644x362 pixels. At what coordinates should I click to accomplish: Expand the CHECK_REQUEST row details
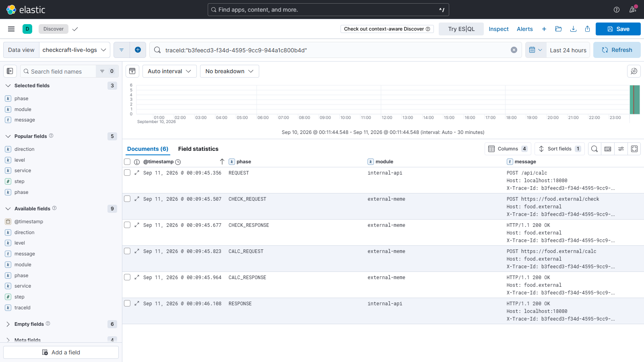tap(137, 199)
